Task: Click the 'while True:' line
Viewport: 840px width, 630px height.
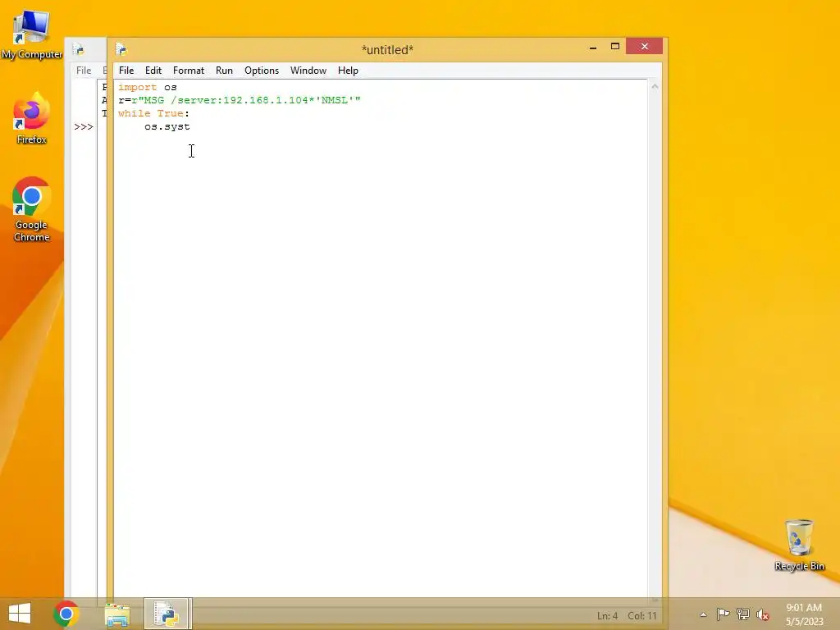Action: [x=153, y=113]
